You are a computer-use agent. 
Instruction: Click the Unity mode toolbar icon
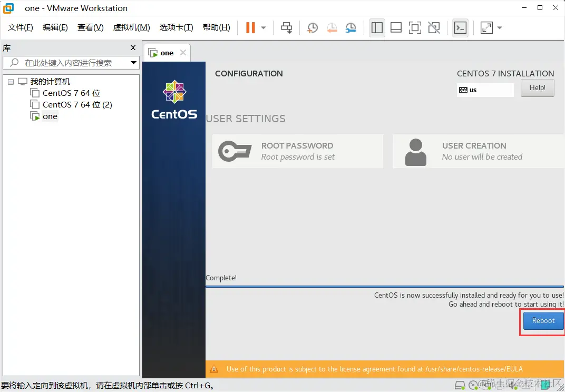(434, 28)
